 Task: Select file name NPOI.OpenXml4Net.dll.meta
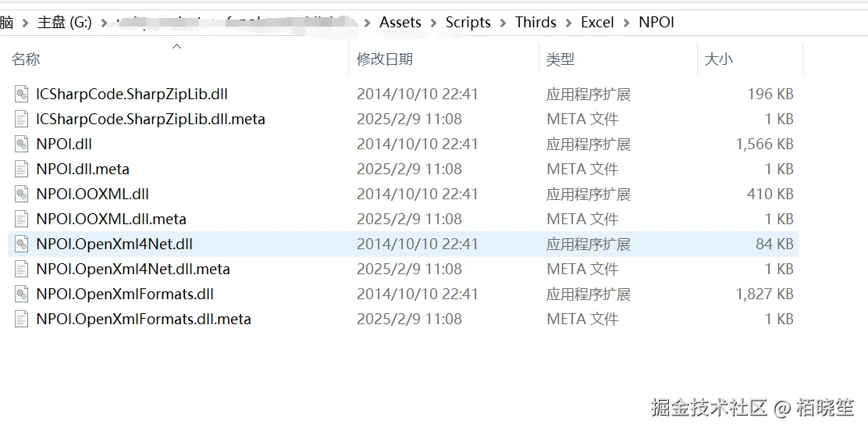(x=133, y=270)
